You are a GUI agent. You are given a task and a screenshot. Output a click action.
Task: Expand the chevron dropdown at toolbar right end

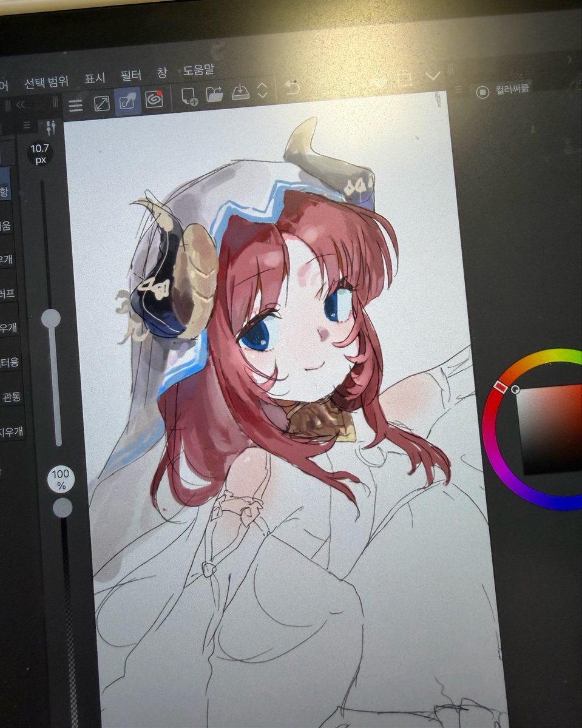click(433, 76)
